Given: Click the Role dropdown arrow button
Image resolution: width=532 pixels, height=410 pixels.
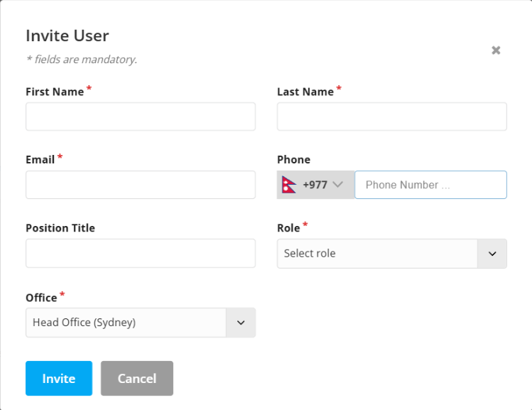Looking at the screenshot, I should (492, 254).
